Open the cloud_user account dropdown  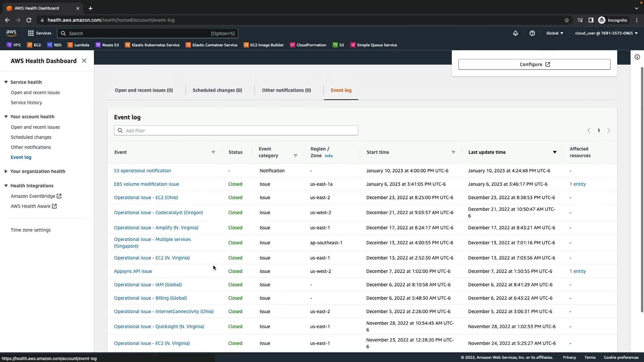[606, 33]
